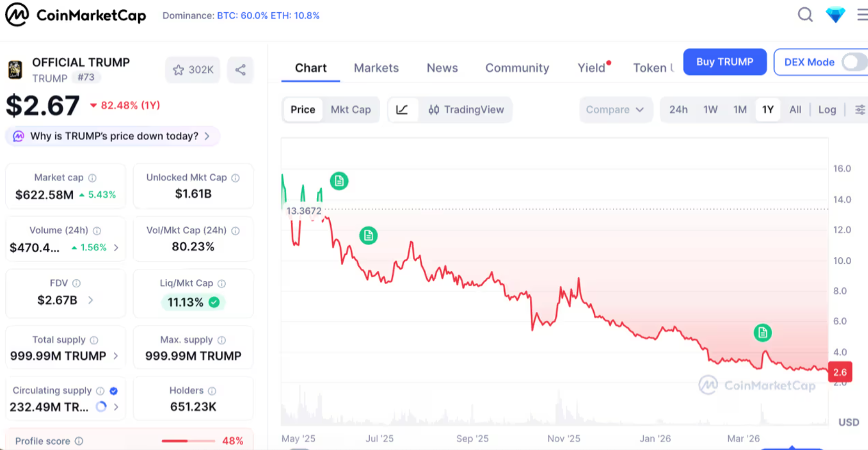
Task: Click the Buy TRUMP button
Action: point(725,62)
